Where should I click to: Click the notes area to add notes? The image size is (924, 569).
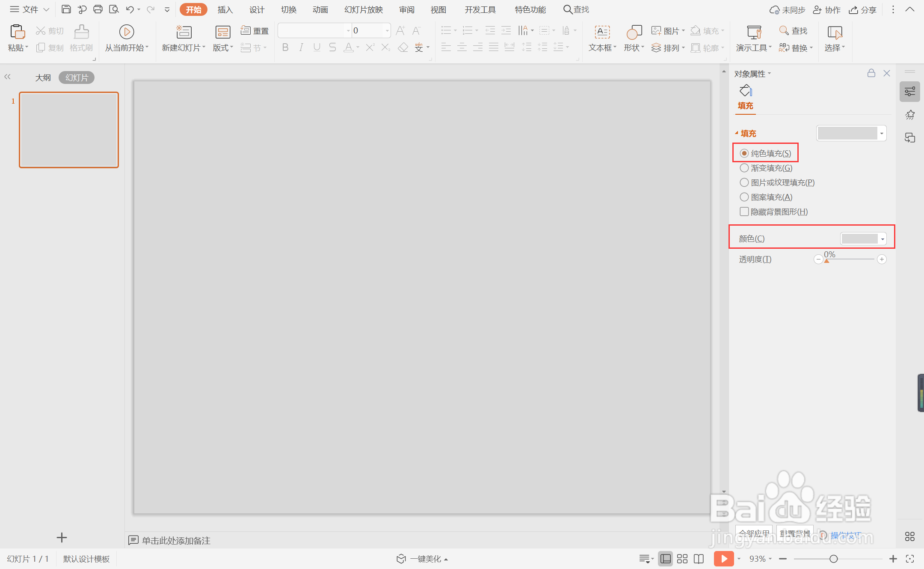click(176, 540)
